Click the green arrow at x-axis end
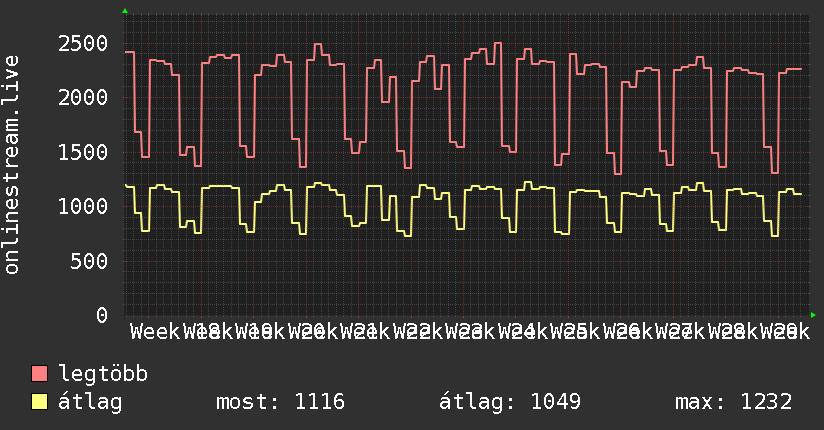 pos(813,315)
